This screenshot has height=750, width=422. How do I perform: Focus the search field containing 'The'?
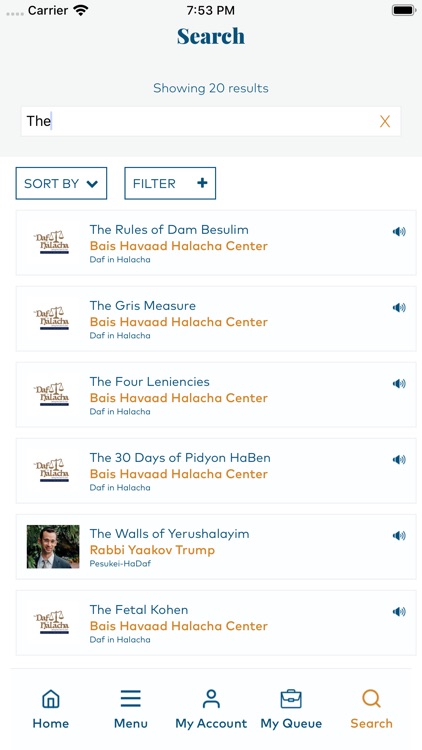click(211, 121)
